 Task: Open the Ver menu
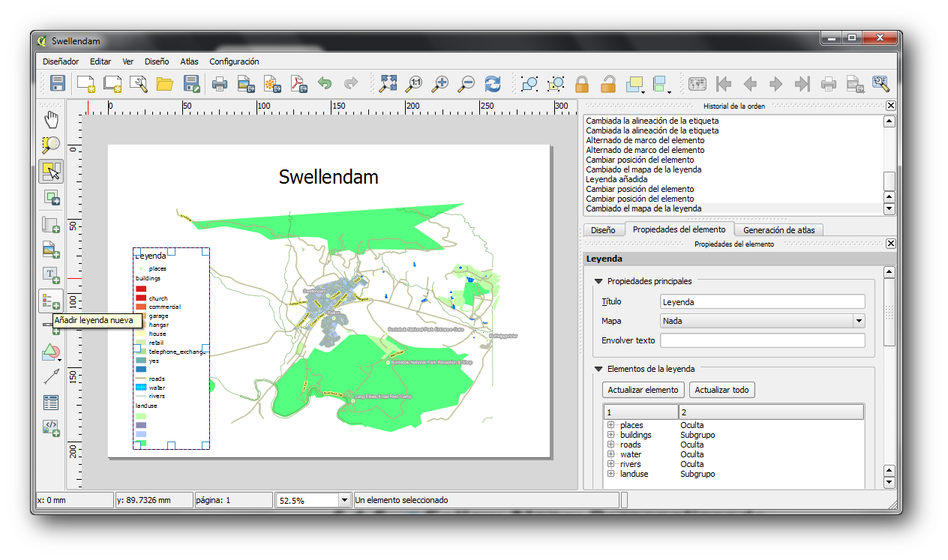[x=128, y=61]
